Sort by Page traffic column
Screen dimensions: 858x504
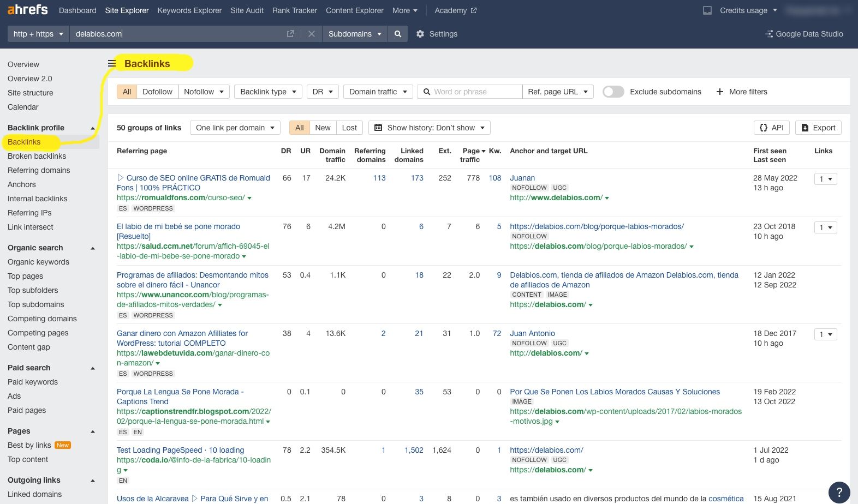(x=471, y=155)
